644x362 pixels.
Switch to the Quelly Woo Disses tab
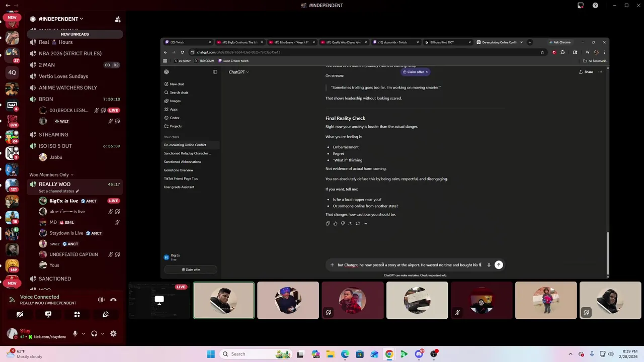pyautogui.click(x=343, y=42)
